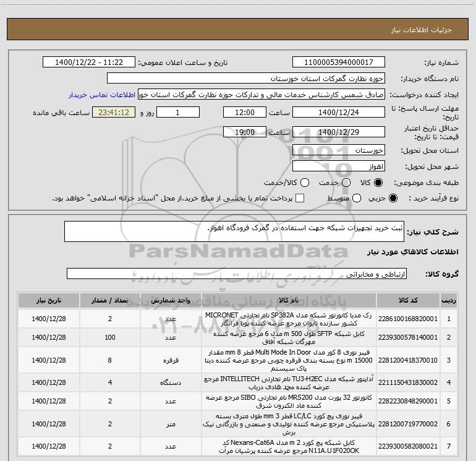476x461 pixels.
Task: Select the کالا radio button
Action: coord(378,183)
